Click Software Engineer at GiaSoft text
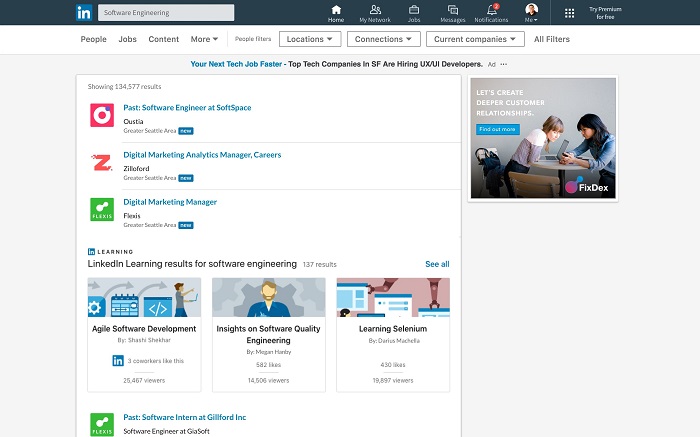 (x=167, y=431)
